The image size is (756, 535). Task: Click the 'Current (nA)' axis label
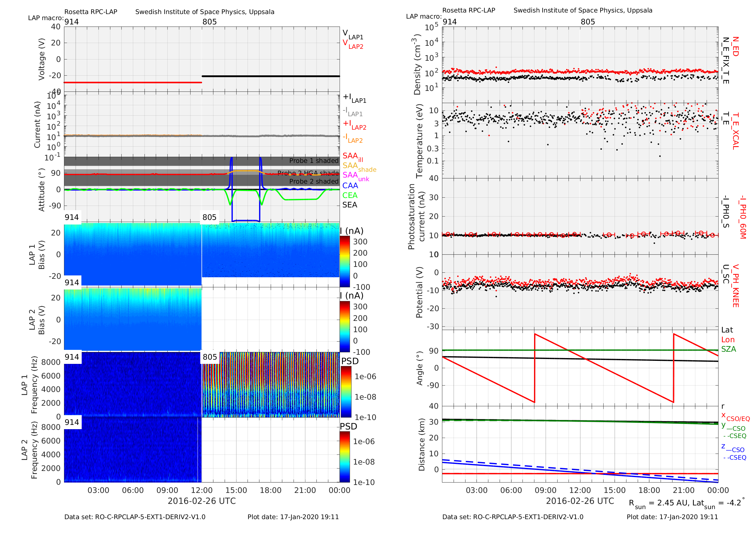pos(37,124)
